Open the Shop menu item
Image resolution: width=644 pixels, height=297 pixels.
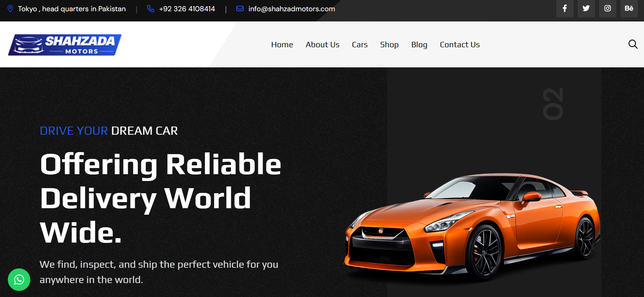click(389, 45)
